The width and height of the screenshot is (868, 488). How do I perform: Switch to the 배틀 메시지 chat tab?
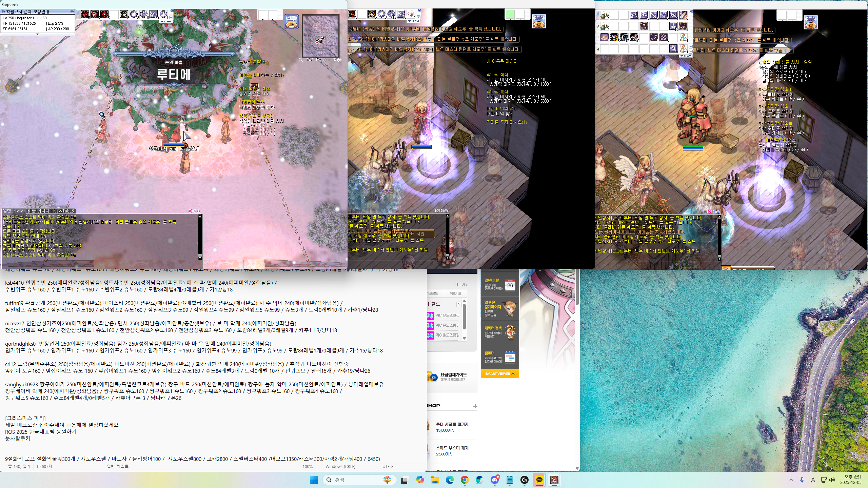coord(38,211)
